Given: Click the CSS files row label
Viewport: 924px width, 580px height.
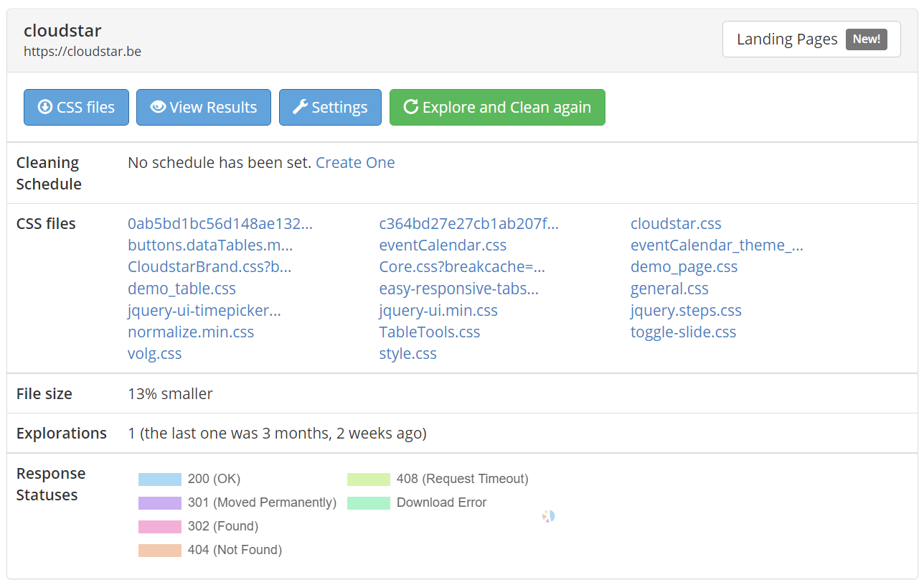Looking at the screenshot, I should pos(46,224).
